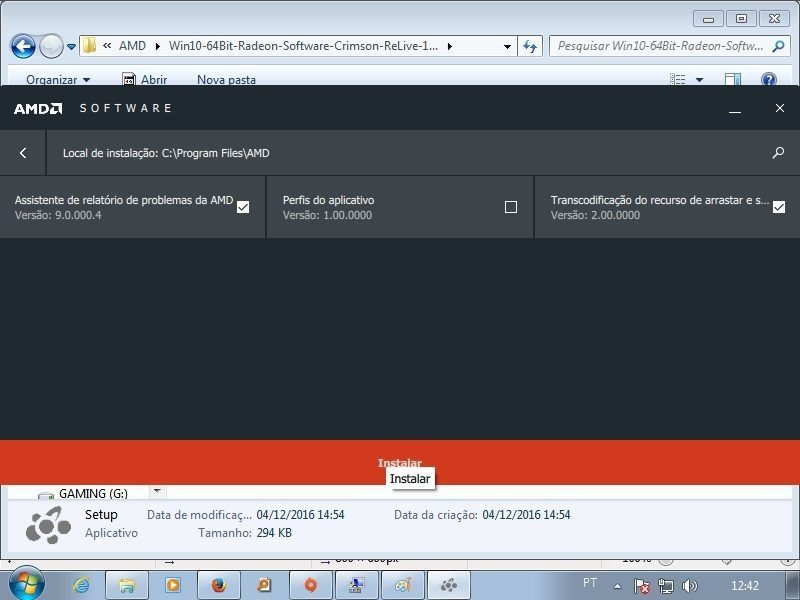This screenshot has width=800, height=600.
Task: Refresh the Explorer folder view
Action: (x=530, y=46)
